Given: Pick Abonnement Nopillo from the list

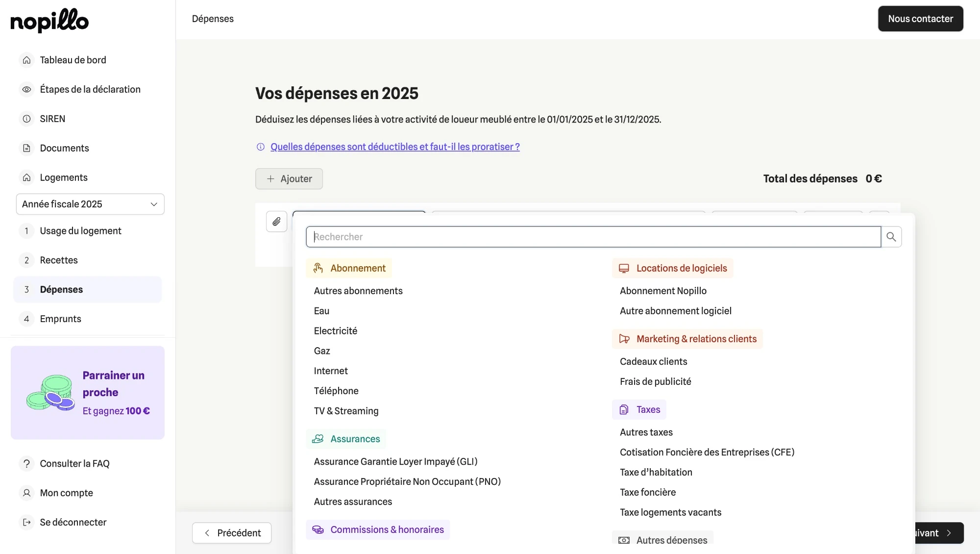Looking at the screenshot, I should coord(662,291).
